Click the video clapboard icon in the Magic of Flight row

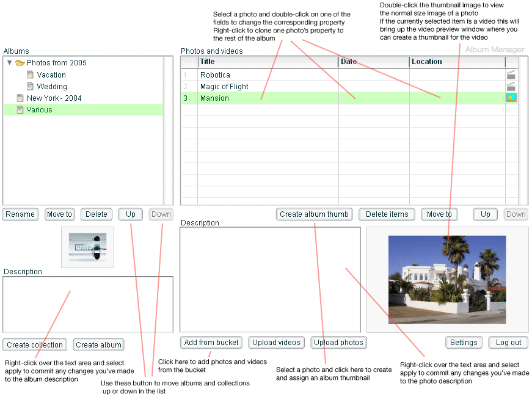[x=511, y=86]
